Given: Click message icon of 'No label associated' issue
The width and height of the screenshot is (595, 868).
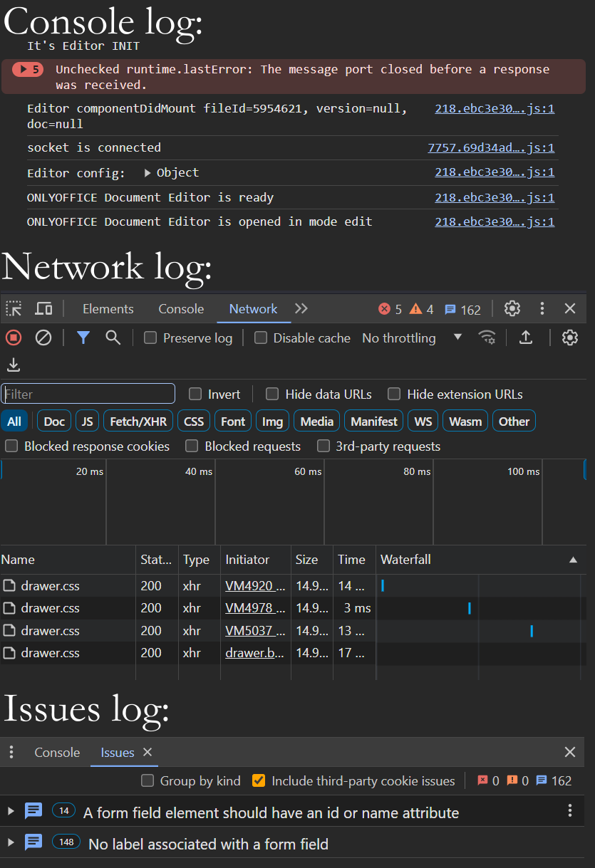Looking at the screenshot, I should pyautogui.click(x=33, y=842).
